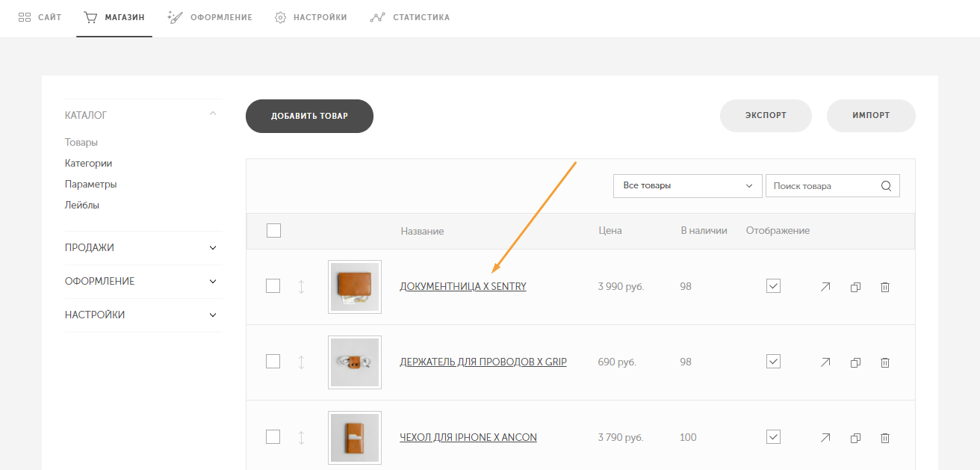Click the Импорт button
The image size is (980, 470).
[x=871, y=116]
